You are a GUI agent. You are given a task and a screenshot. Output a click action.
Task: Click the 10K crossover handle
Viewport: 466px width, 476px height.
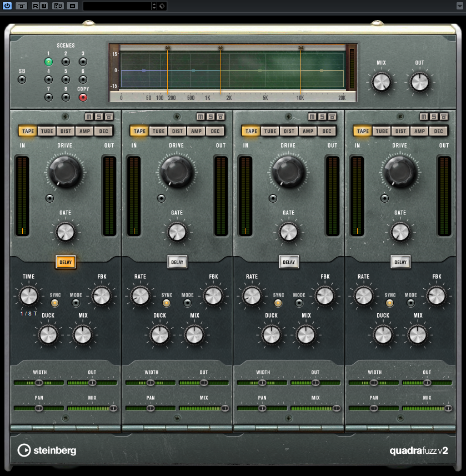pyautogui.click(x=301, y=48)
